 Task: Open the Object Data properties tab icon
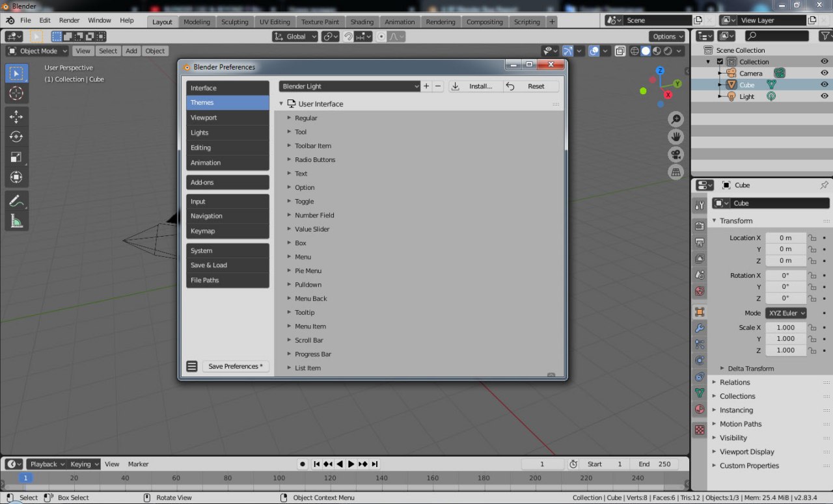(x=700, y=393)
